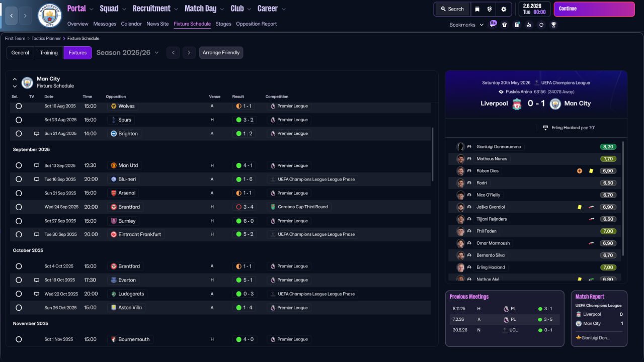Open the Stages tab
Viewport: 644px width, 362px height.
point(223,24)
